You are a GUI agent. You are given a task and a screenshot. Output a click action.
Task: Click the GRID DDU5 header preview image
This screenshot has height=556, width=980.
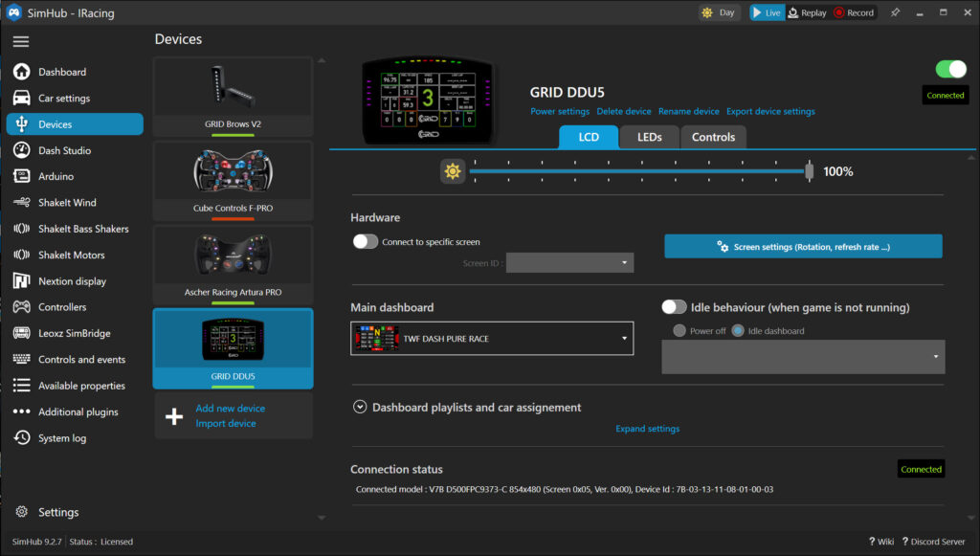429,100
